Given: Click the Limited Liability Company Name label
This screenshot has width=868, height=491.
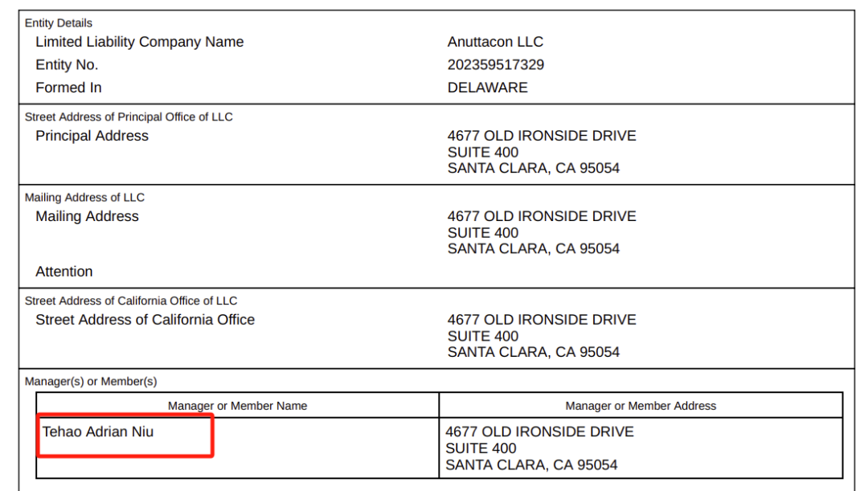Looking at the screenshot, I should (140, 42).
